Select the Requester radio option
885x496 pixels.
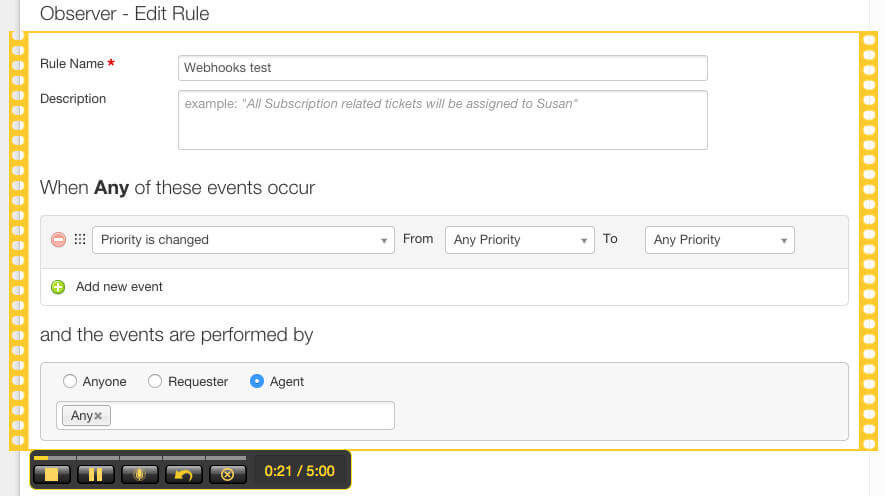click(155, 381)
